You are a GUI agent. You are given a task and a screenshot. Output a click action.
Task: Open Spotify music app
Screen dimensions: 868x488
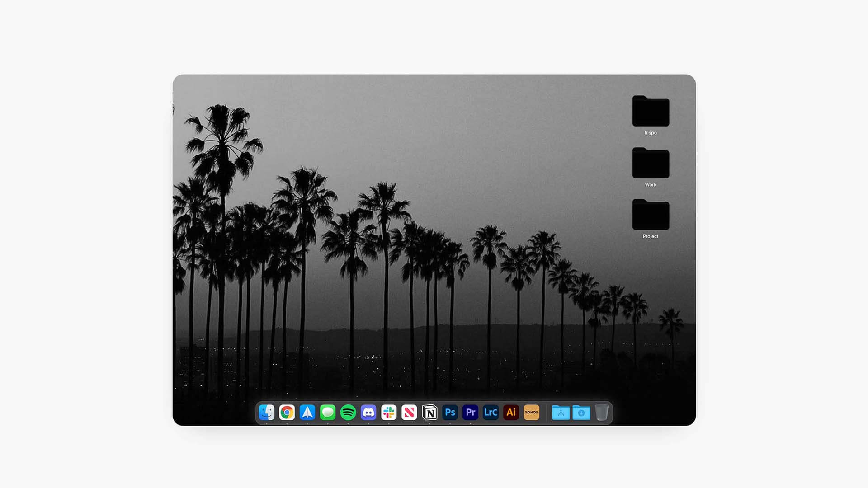[x=348, y=413]
